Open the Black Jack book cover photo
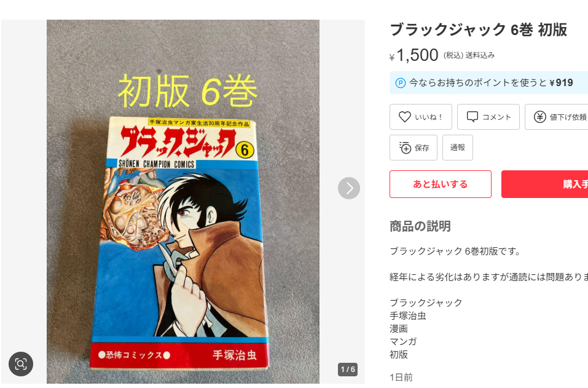Screen dimensions: 588x388 (x=183, y=202)
